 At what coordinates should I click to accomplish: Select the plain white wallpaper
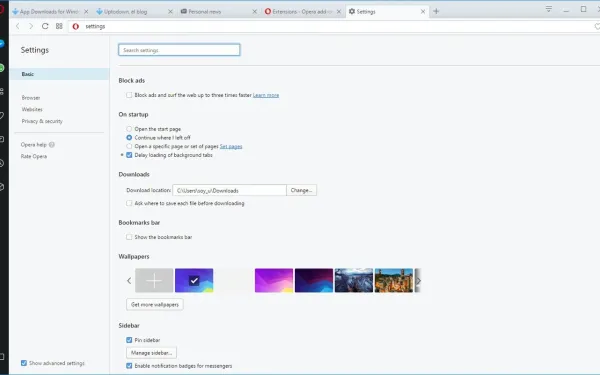point(234,280)
